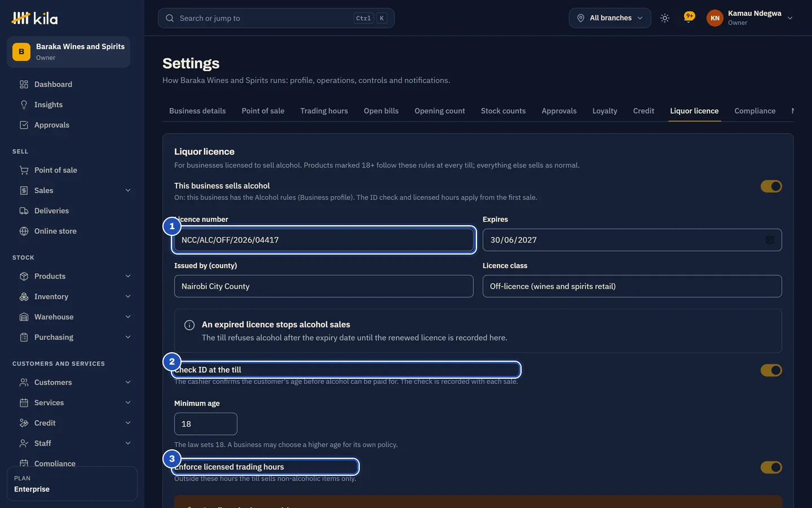Open the calendar picker in Expires field
Screen dimensions: 812x508
[770, 240]
